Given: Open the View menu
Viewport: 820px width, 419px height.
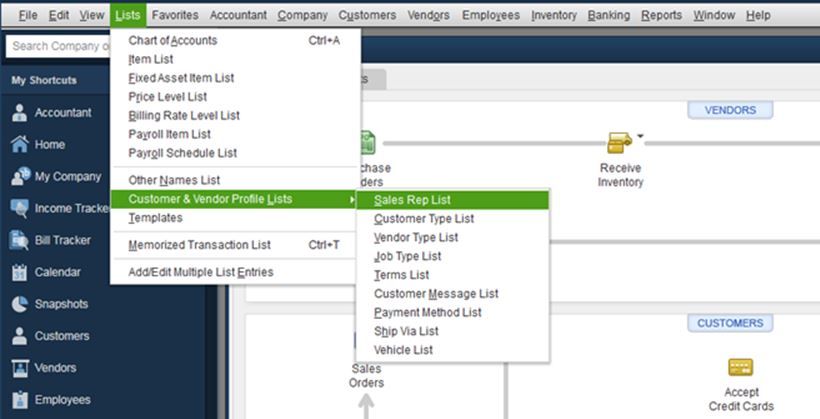Looking at the screenshot, I should pos(92,16).
